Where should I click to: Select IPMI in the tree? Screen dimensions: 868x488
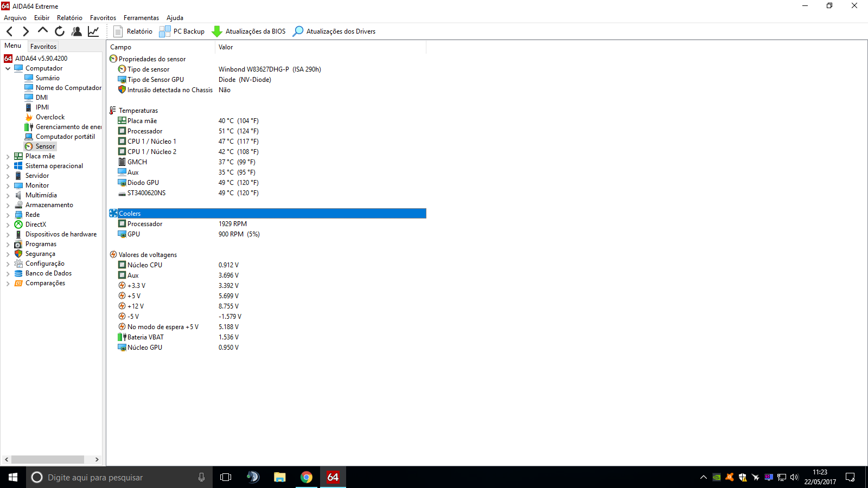pos(37,107)
